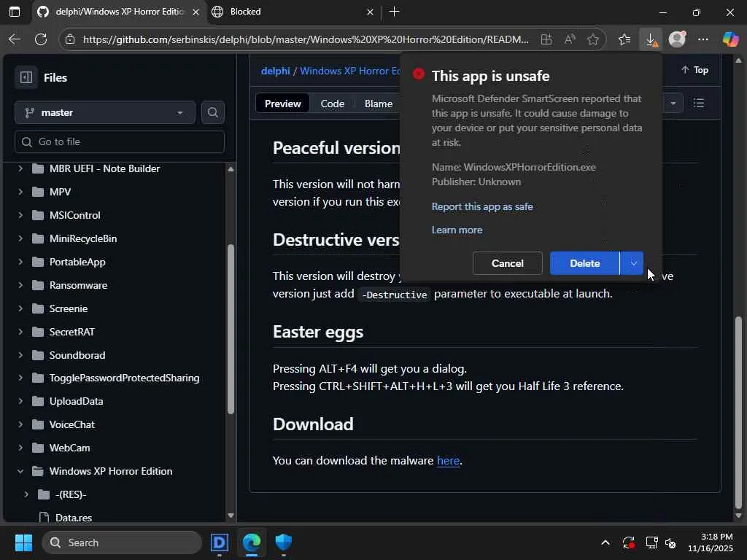The width and height of the screenshot is (747, 560).
Task: Click the file tree scrollbar thumb
Action: (x=231, y=330)
